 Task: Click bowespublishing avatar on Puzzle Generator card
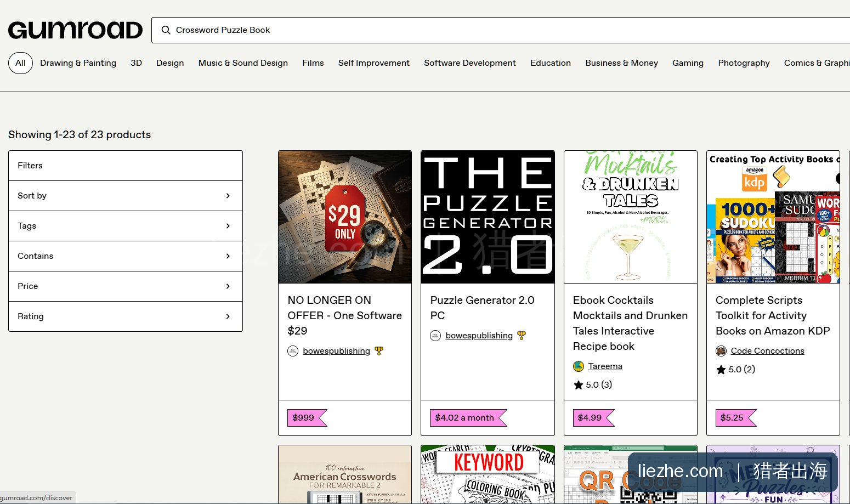435,336
